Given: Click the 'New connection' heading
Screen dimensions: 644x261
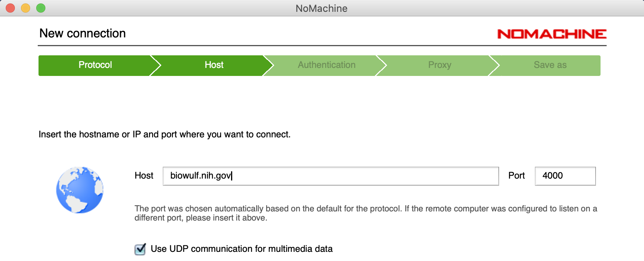Looking at the screenshot, I should click(x=82, y=34).
